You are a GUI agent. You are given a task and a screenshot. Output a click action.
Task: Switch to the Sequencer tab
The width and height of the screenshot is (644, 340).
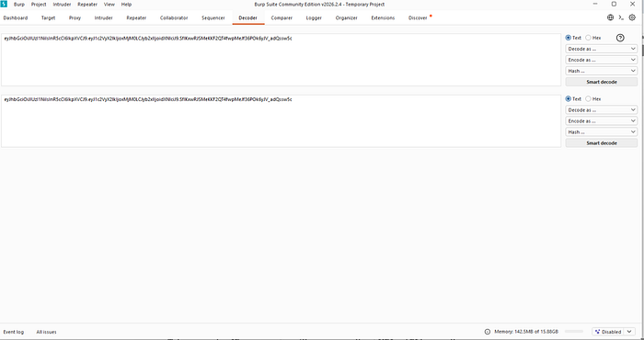(x=213, y=18)
